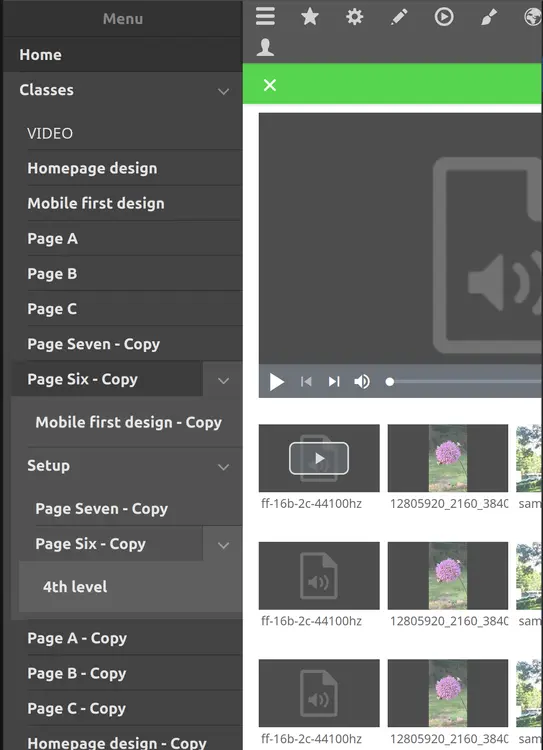Click the Menu header title
Viewport: 543px width, 750px height.
tap(123, 19)
